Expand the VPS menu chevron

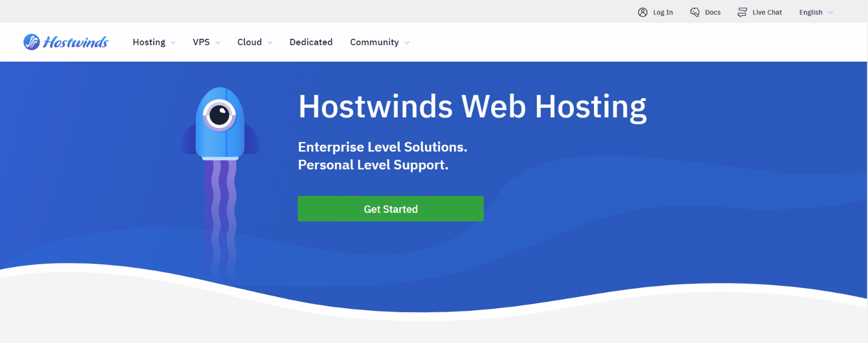pyautogui.click(x=218, y=43)
